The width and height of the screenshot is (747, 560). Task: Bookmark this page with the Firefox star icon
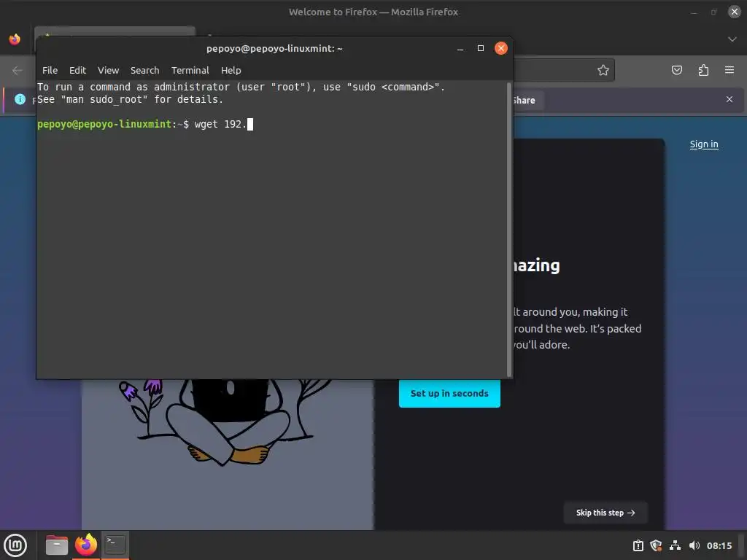point(603,71)
